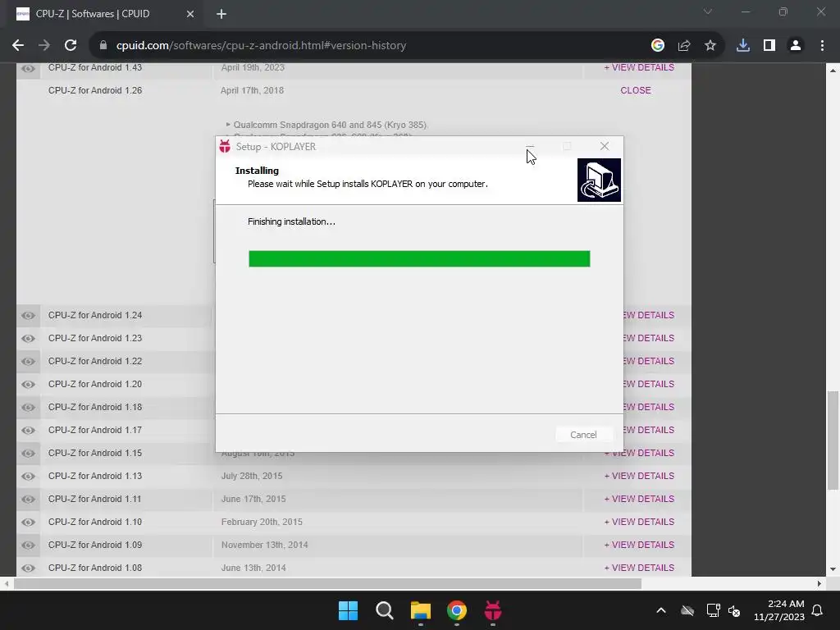Open Chrome profile icon

796,46
